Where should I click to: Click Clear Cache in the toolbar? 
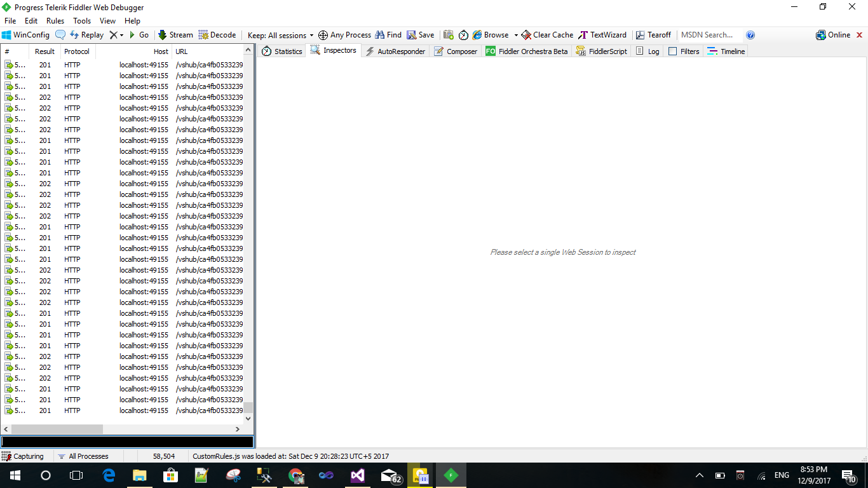[x=547, y=35]
